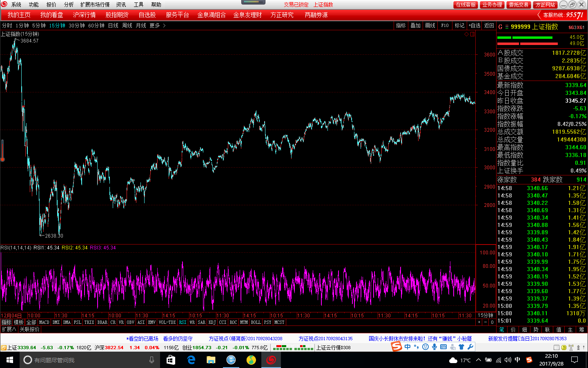Open the 叠加 overlay menu

[415, 25]
